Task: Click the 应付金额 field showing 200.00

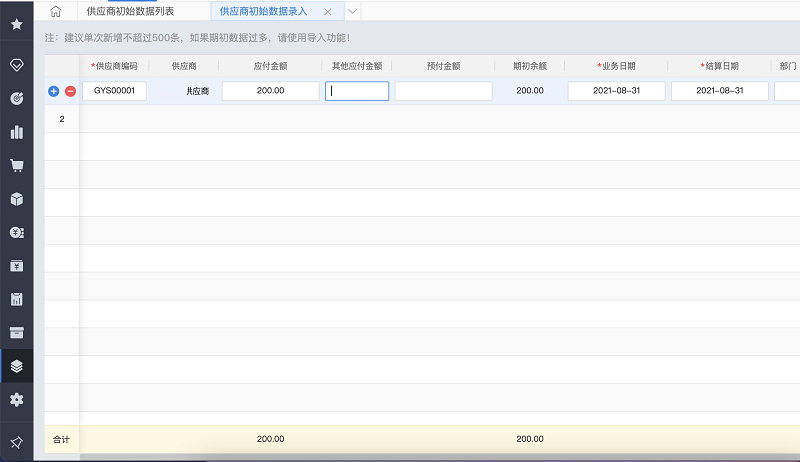Action: point(270,91)
